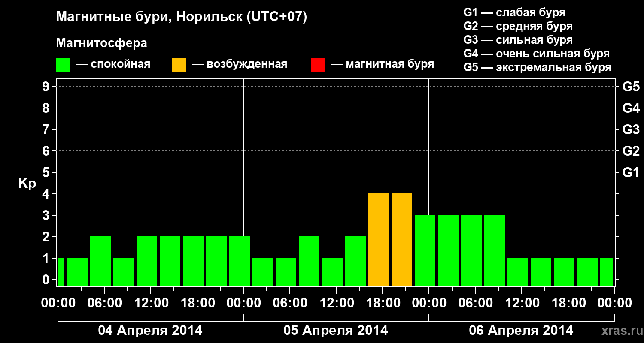
Task: Click the '05 Апреля 2014' date label
Action: [x=336, y=331]
